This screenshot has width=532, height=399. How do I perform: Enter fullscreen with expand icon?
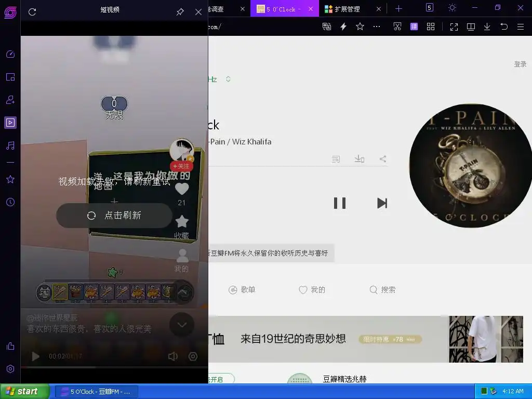[454, 26]
